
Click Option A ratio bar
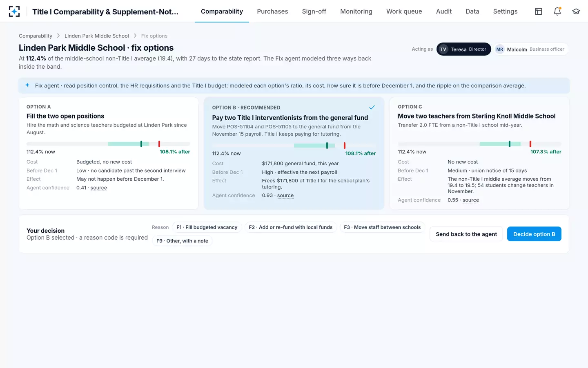[108, 144]
